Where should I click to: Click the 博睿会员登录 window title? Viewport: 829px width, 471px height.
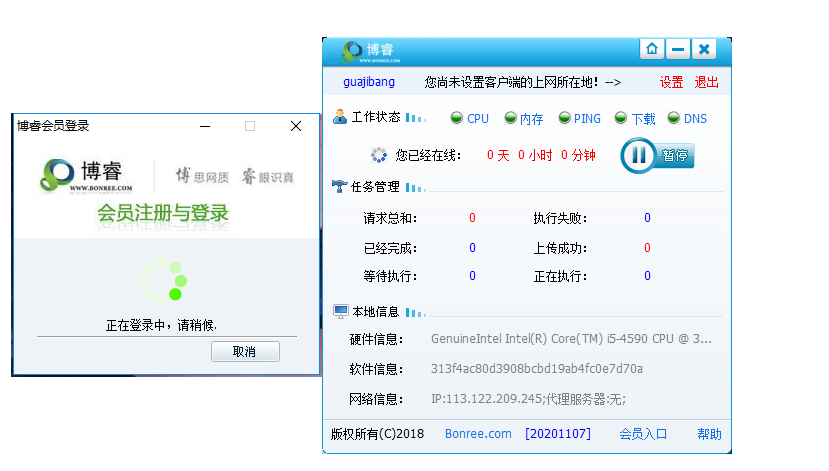[53, 126]
